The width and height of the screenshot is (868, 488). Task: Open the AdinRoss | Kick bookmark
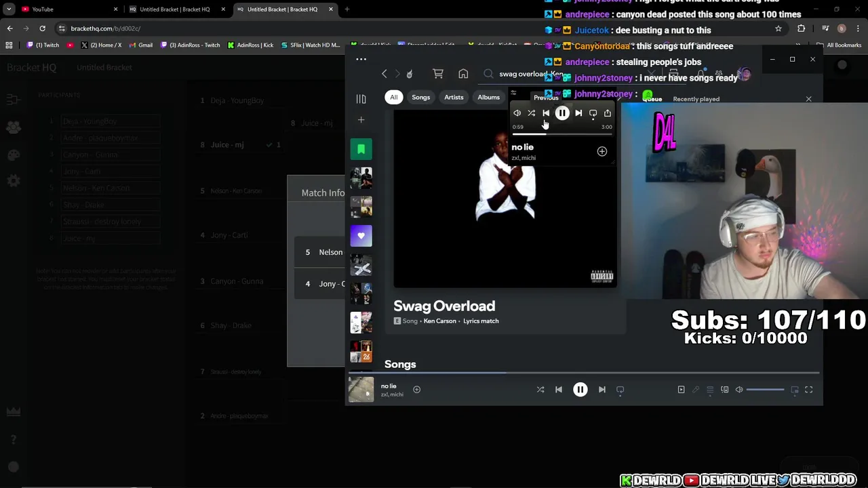coord(250,45)
